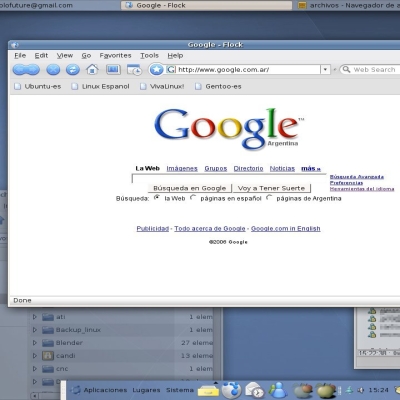This screenshot has width=400, height=400.
Task: Click the 'Búsqueda en Google' button
Action: [190, 188]
